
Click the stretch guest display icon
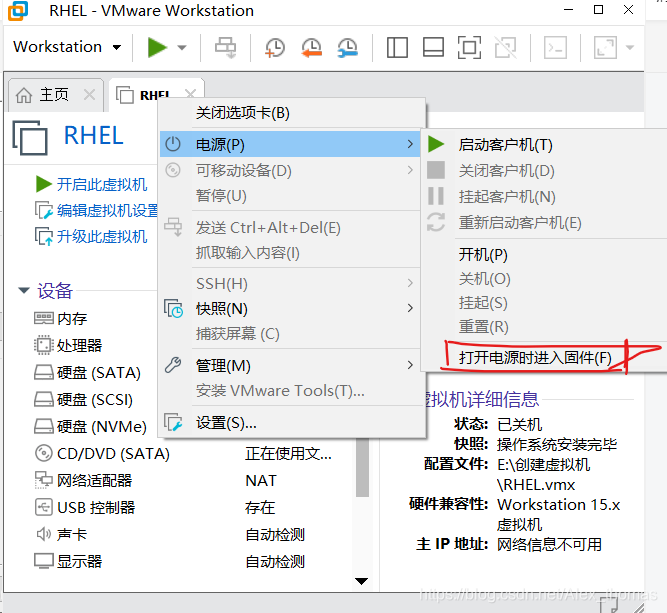pos(605,47)
